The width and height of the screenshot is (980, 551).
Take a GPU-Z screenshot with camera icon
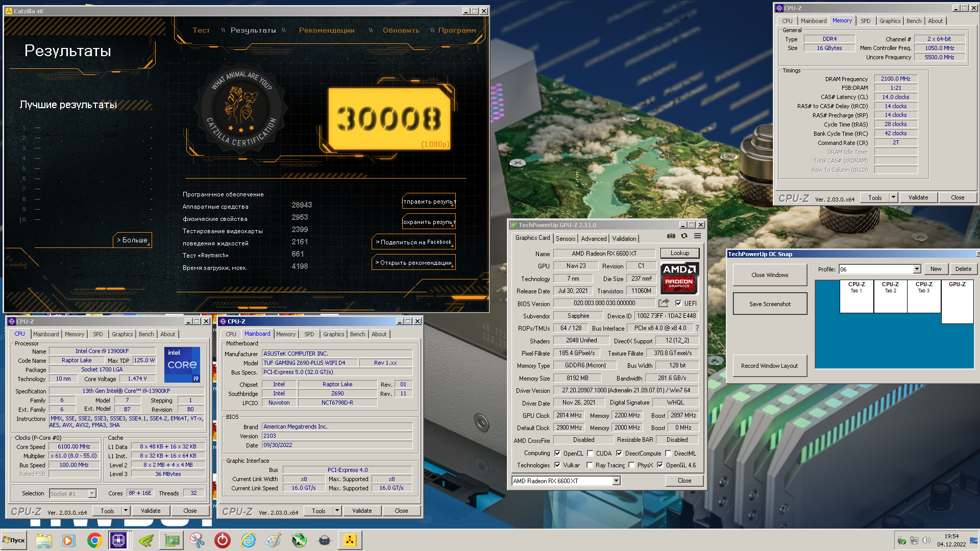click(671, 236)
